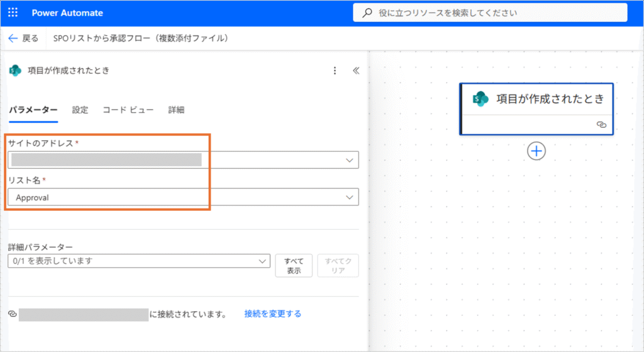Click the Approval list name value
This screenshot has width=644, height=352.
pyautogui.click(x=33, y=197)
